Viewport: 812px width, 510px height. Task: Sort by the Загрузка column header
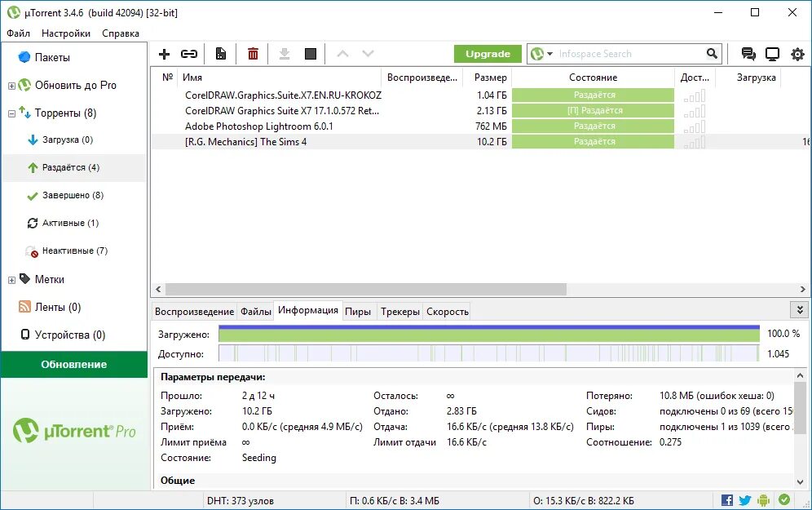point(748,78)
